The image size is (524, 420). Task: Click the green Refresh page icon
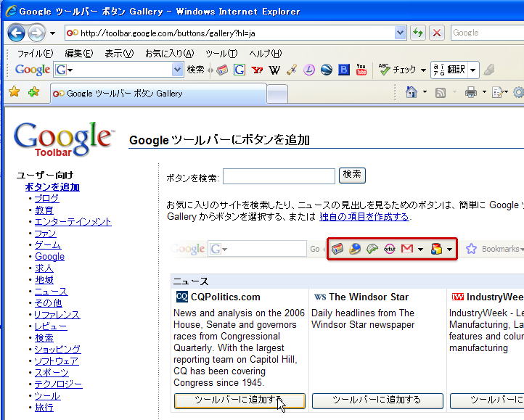(x=418, y=33)
